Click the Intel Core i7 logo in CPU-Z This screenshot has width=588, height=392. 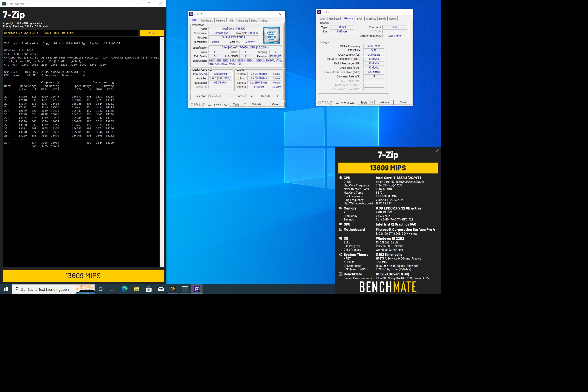(x=271, y=35)
